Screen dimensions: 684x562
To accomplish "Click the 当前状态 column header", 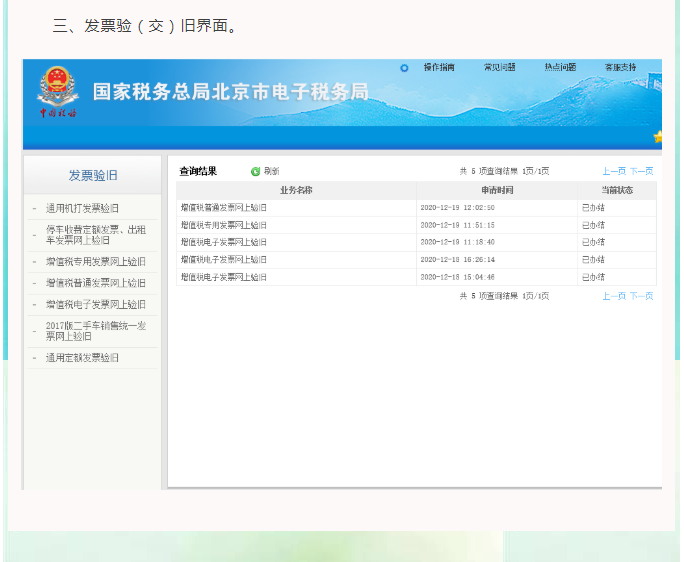I will tap(617, 190).
